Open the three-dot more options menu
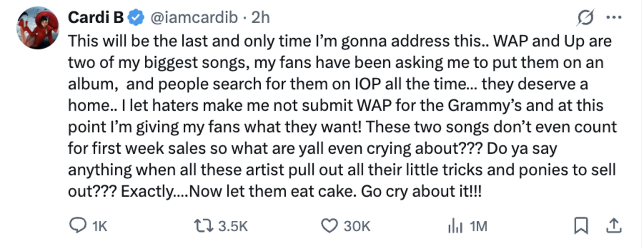 614,18
